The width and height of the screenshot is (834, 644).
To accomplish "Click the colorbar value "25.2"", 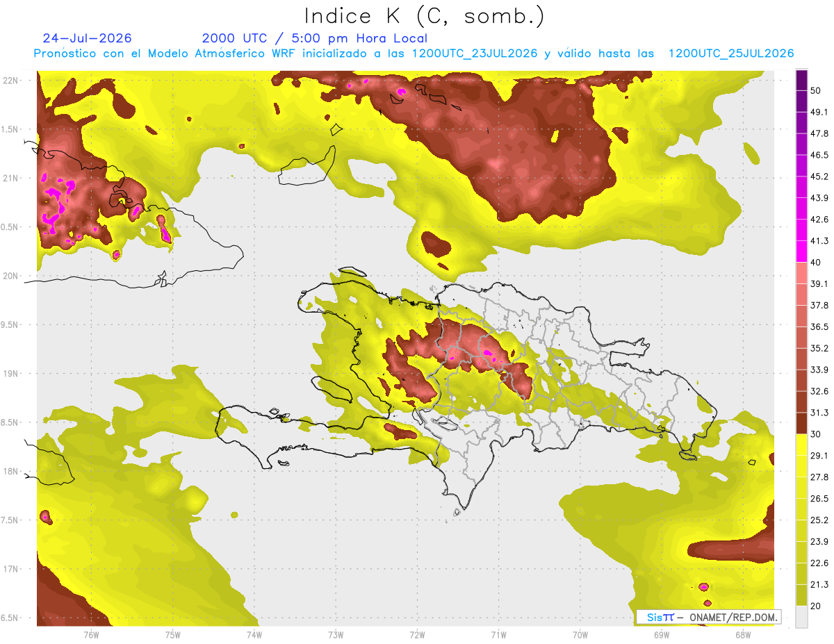I will click(819, 520).
